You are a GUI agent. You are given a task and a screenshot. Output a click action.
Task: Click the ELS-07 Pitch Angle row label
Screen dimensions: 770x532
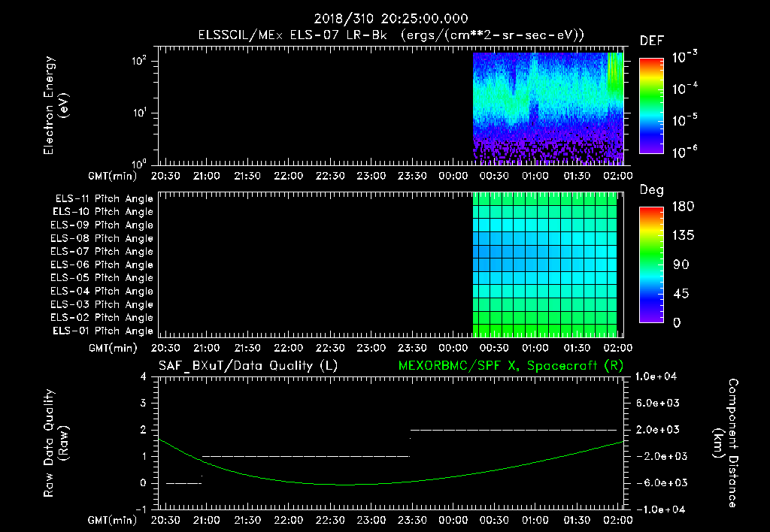click(x=102, y=252)
